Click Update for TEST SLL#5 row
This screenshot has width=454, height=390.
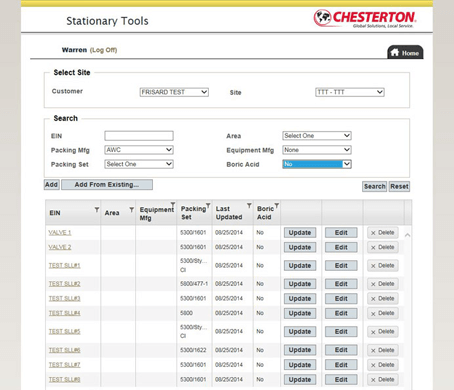[300, 332]
